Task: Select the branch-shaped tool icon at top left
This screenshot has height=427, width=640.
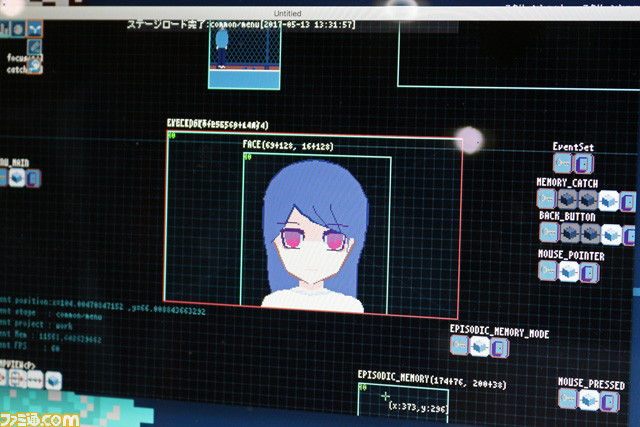Action: coord(35,29)
